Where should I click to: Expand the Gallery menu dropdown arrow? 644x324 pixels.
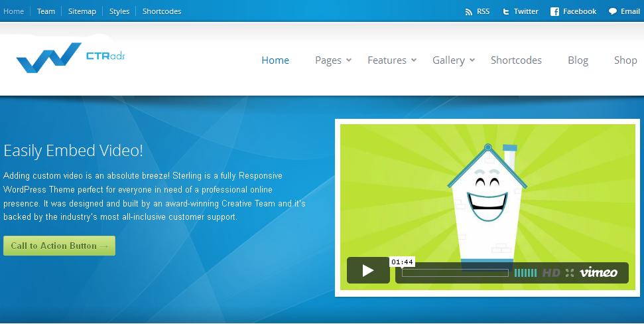pos(472,60)
